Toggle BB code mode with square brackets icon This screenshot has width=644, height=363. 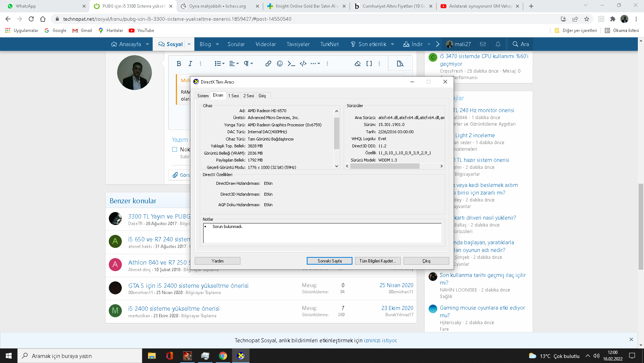(369, 64)
